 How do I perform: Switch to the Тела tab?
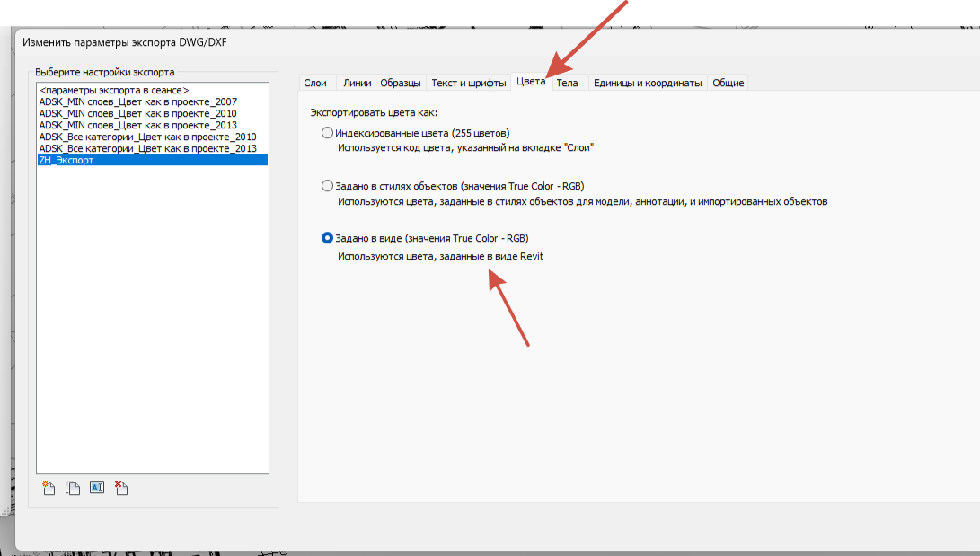point(567,83)
